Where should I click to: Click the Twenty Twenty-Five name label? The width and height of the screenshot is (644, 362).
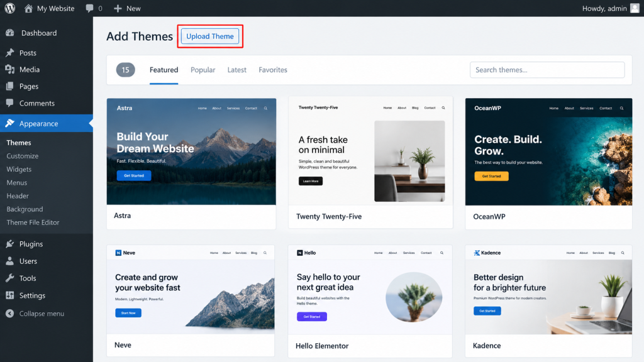[x=329, y=216]
